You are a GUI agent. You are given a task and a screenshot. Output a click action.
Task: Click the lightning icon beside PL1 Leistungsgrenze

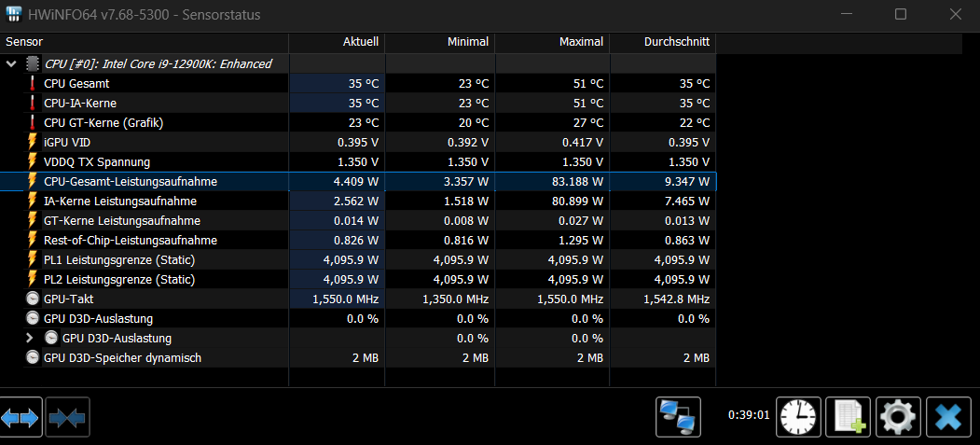pos(33,260)
